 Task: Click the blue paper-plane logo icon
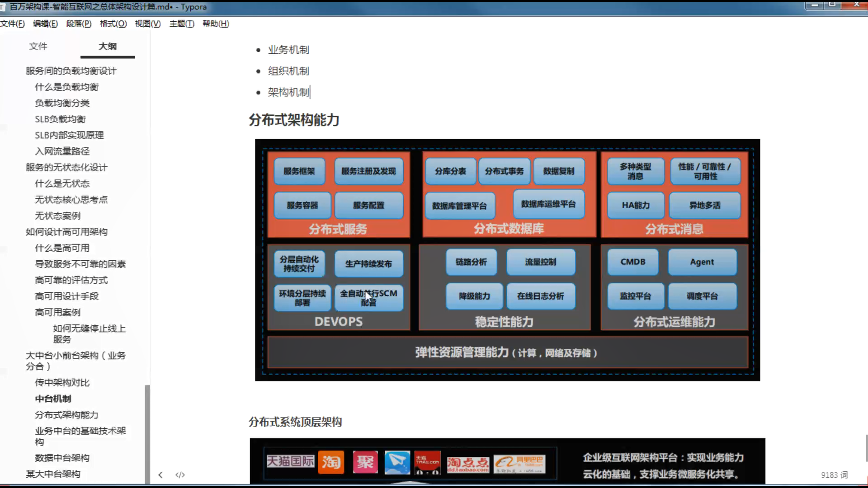[397, 462]
